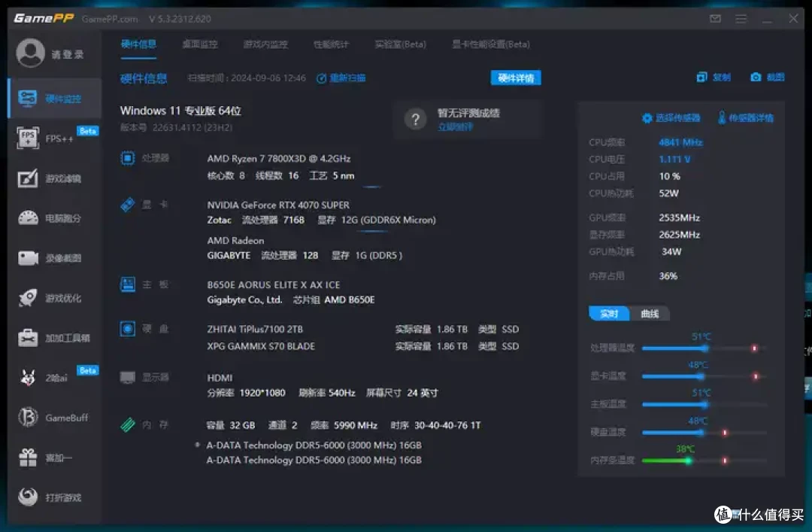Switch to the 硬件信息 tab

[138, 44]
